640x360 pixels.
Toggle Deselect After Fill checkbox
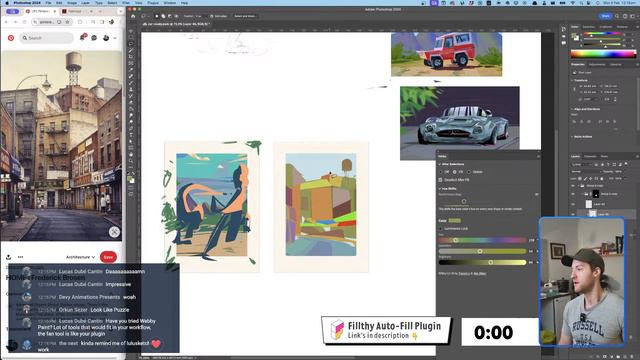pyautogui.click(x=440, y=180)
